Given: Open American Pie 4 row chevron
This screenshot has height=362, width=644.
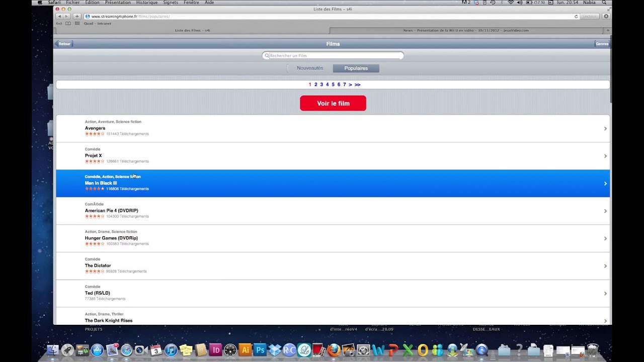Looking at the screenshot, I should pos(605,211).
